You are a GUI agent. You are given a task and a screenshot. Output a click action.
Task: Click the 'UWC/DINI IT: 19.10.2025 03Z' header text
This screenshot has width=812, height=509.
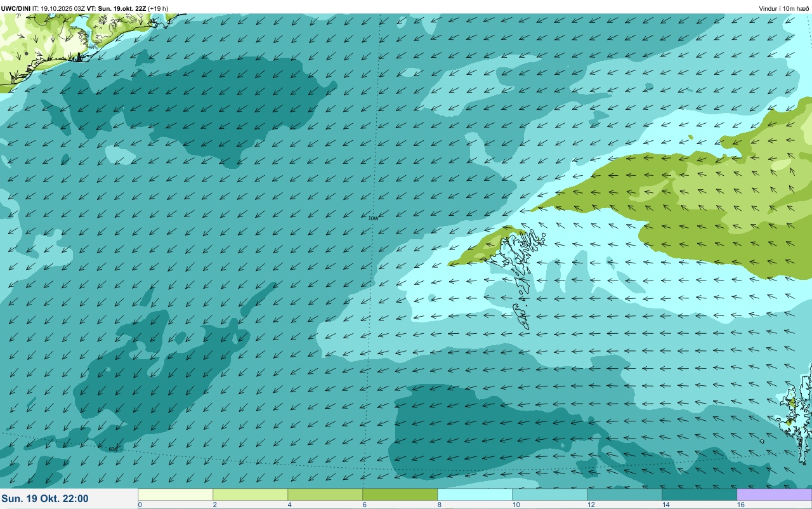point(43,8)
